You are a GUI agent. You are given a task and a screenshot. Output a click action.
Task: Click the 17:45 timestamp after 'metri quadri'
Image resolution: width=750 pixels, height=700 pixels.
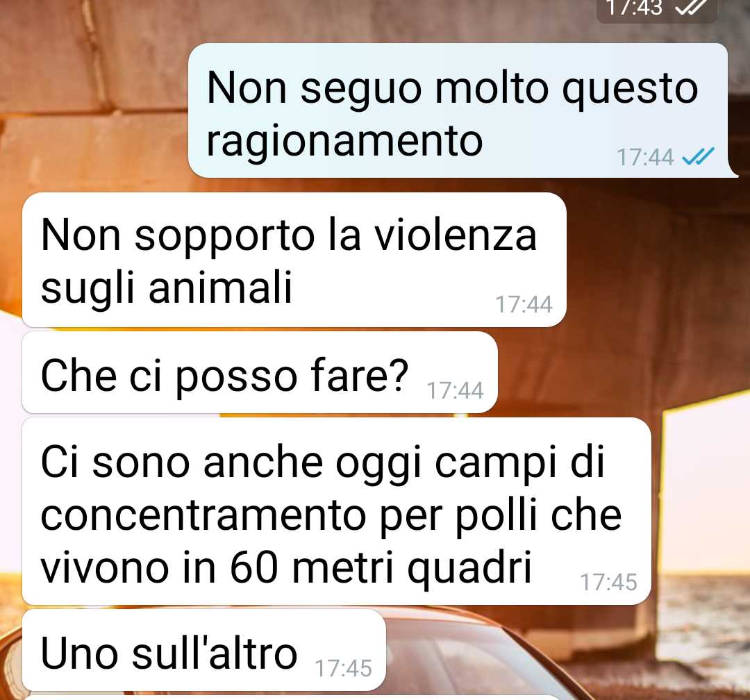[x=608, y=582]
